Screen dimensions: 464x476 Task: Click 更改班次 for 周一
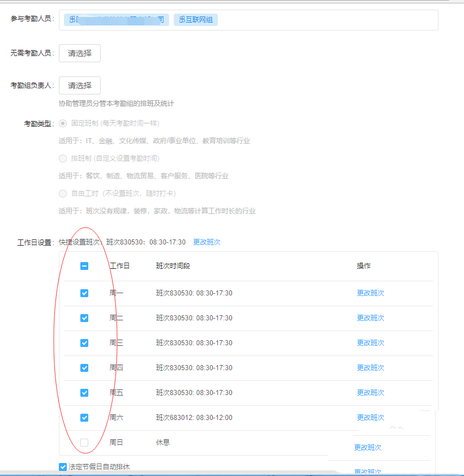click(x=370, y=293)
